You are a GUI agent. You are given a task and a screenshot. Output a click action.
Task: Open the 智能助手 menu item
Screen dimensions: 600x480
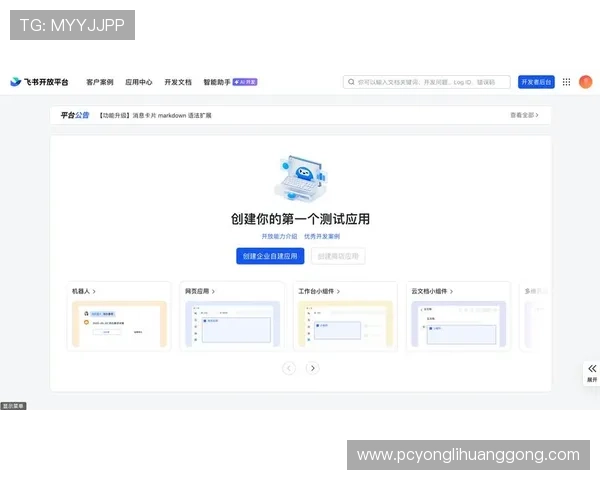pyautogui.click(x=217, y=82)
